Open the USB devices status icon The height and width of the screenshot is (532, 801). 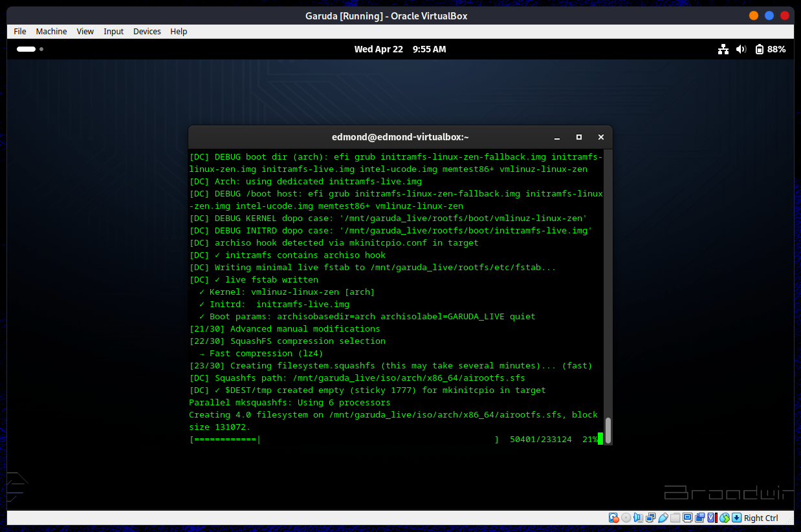(663, 518)
